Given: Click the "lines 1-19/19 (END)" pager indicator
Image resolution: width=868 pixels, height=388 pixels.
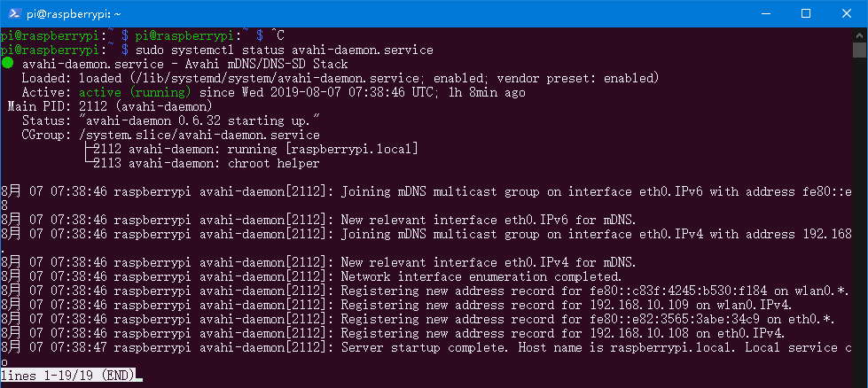Looking at the screenshot, I should 67,376.
